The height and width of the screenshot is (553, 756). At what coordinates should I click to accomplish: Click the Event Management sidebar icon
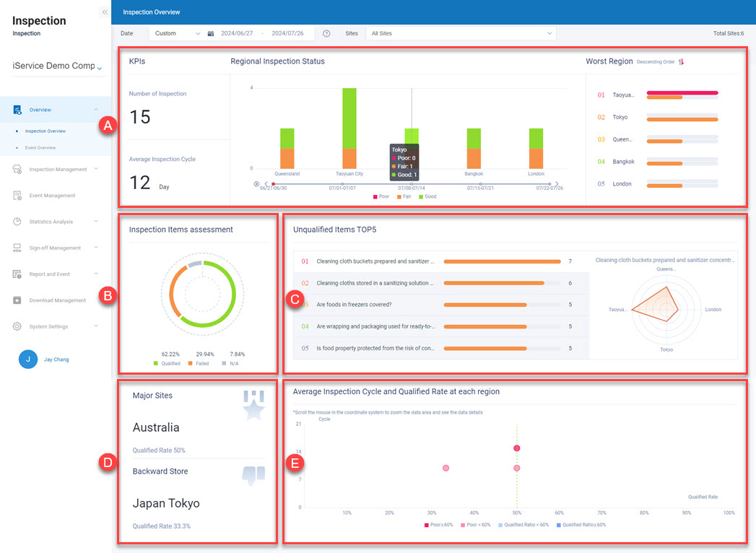point(17,196)
